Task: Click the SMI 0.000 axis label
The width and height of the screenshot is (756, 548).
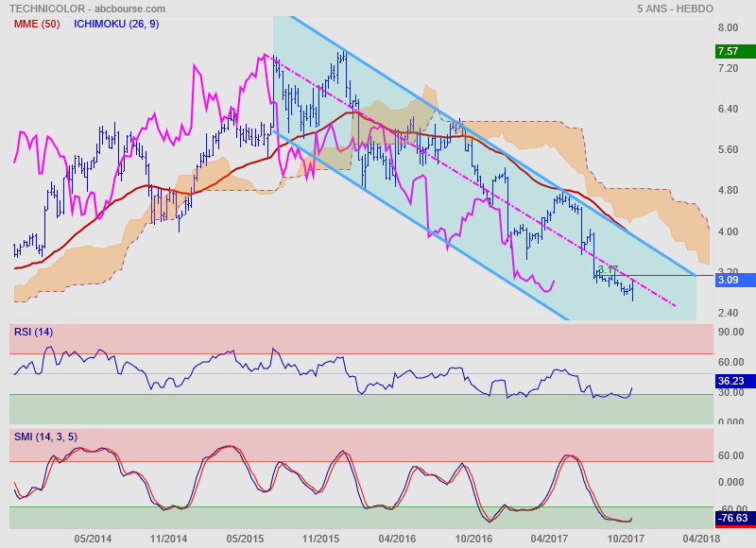Action: tap(730, 482)
